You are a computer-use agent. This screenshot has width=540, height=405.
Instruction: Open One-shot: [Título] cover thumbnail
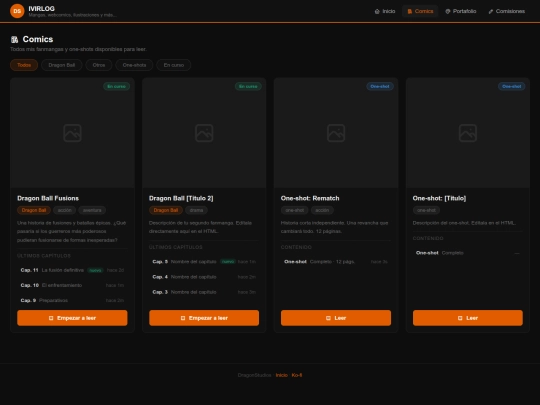tap(468, 133)
